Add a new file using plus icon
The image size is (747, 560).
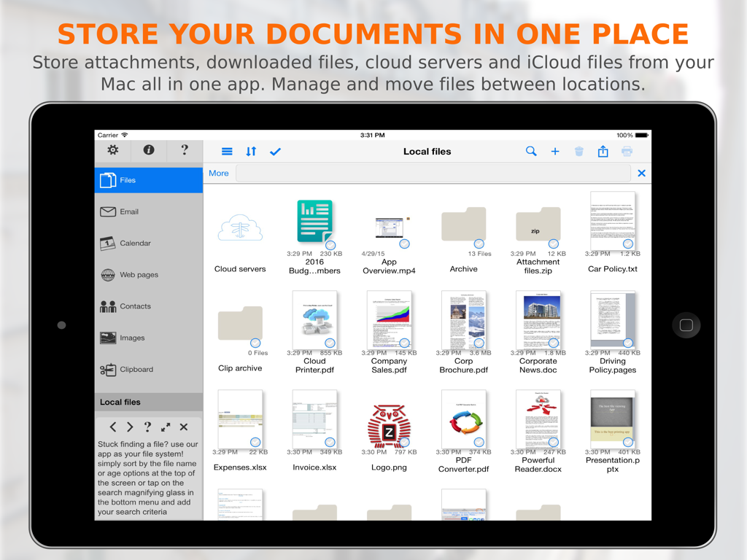(x=555, y=151)
